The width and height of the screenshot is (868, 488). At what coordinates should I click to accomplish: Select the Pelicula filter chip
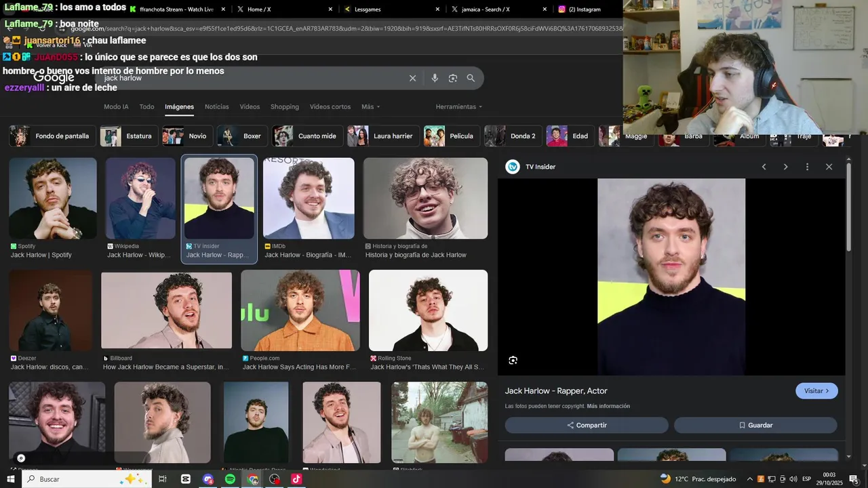[452, 136]
